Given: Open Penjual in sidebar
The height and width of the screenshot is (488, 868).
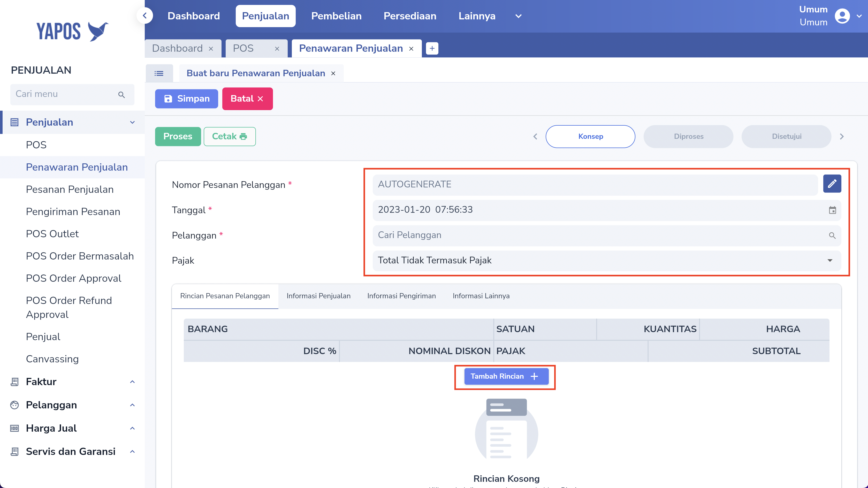Looking at the screenshot, I should click(x=43, y=337).
